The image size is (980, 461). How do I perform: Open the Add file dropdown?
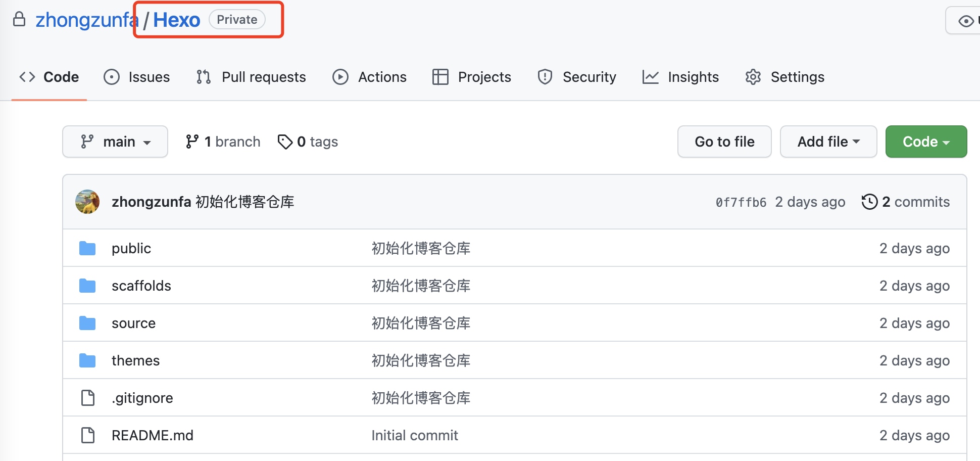(828, 142)
